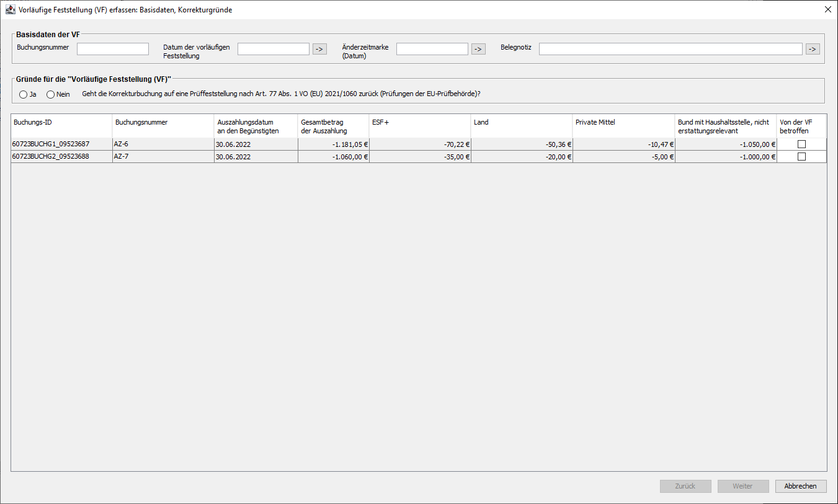The width and height of the screenshot is (838, 504).
Task: Click the Weiter button
Action: (743, 486)
